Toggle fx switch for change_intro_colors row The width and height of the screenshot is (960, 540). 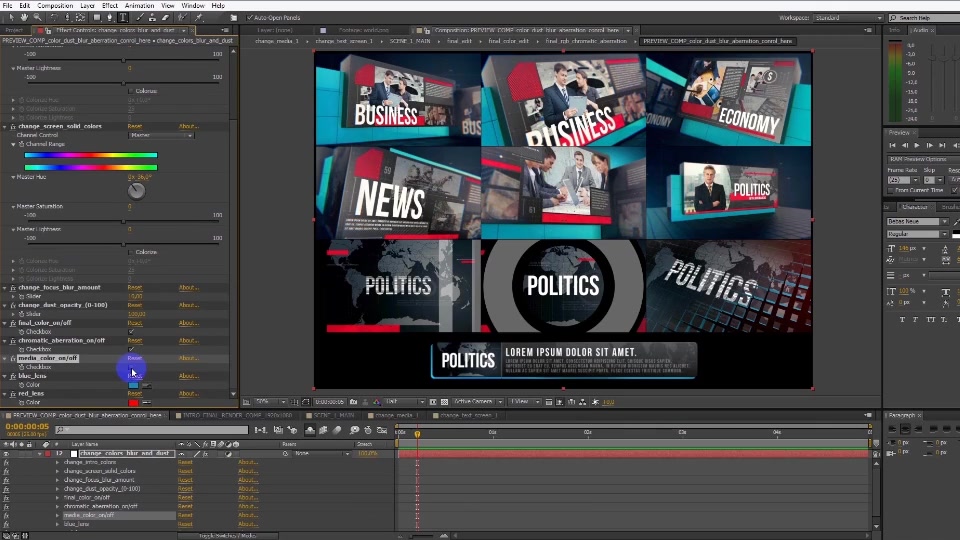[6, 462]
